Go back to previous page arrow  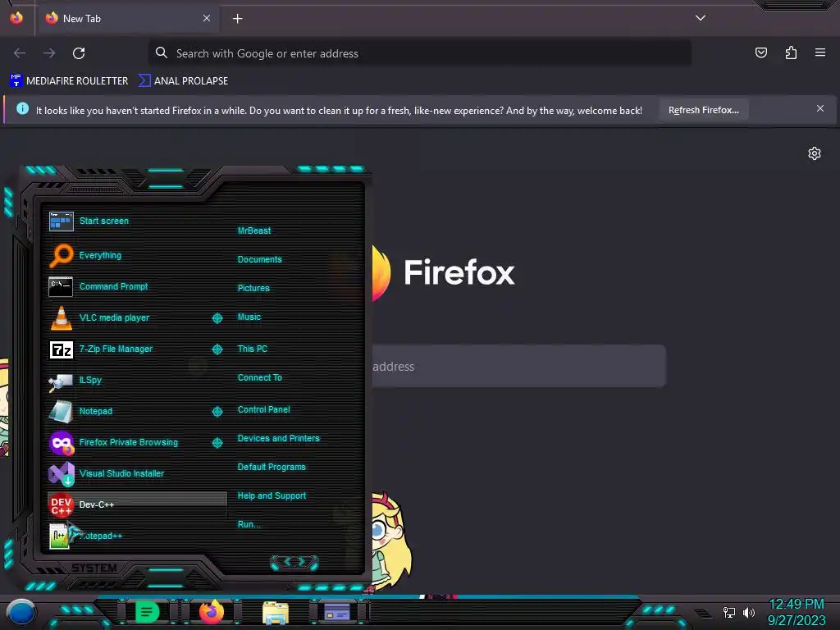pos(20,53)
